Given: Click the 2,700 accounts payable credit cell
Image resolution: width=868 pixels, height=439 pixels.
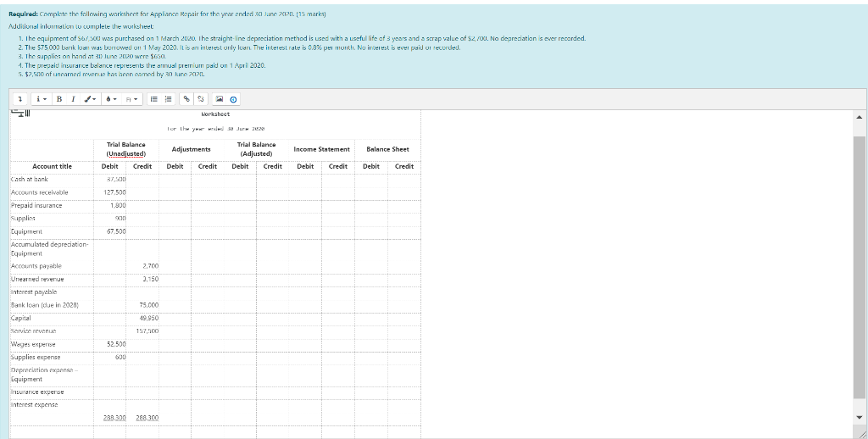Looking at the screenshot, I should click(x=142, y=266).
